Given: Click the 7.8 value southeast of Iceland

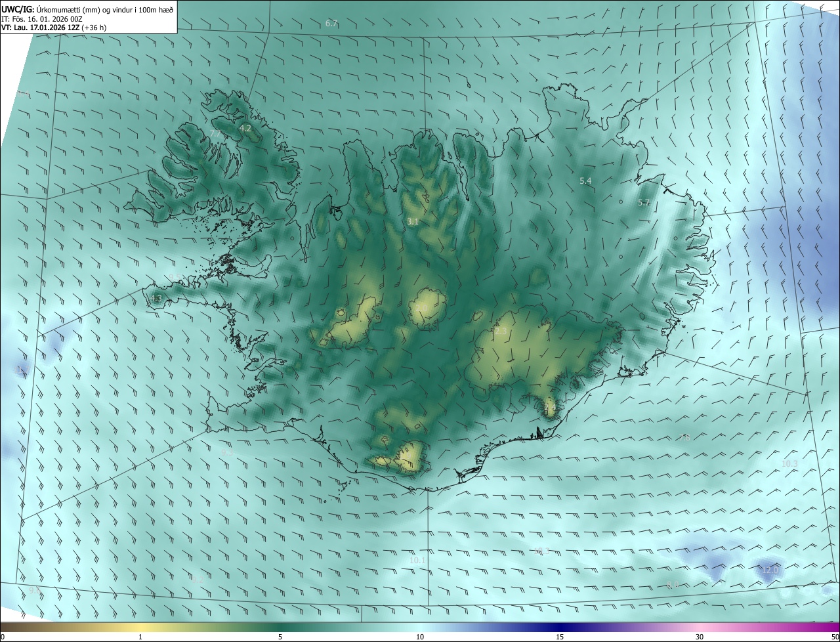Looking at the screenshot, I should click(x=684, y=438).
